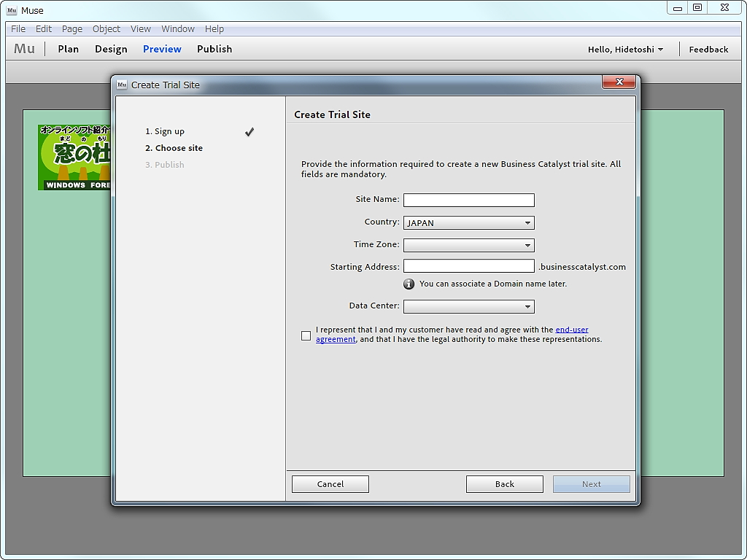Image resolution: width=747 pixels, height=560 pixels.
Task: Switch to the Design tab
Action: tap(111, 49)
